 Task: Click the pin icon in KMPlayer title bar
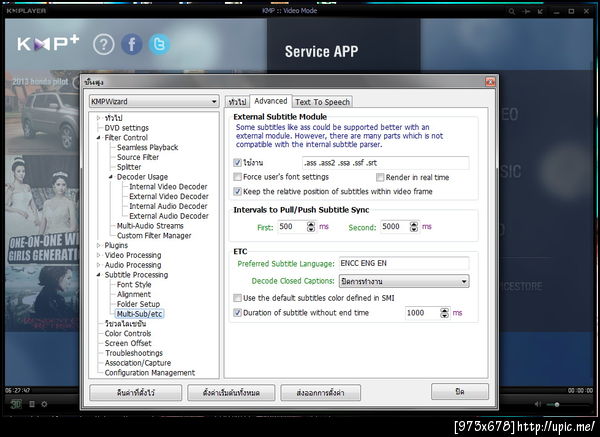coord(527,11)
